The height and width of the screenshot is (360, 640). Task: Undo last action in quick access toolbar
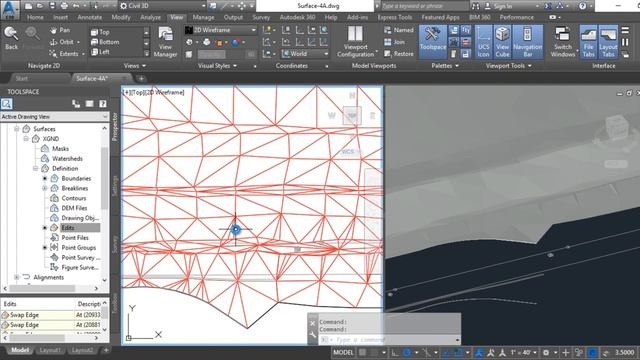coord(76,6)
